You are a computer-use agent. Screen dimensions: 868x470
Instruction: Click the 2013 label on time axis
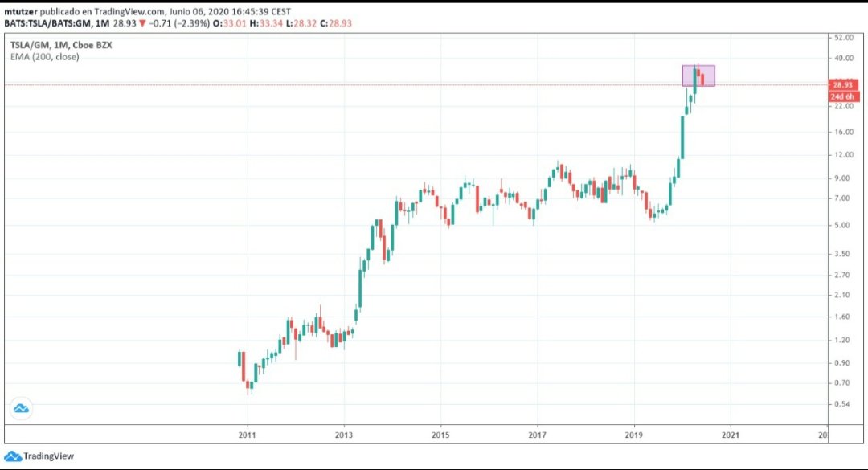click(344, 435)
